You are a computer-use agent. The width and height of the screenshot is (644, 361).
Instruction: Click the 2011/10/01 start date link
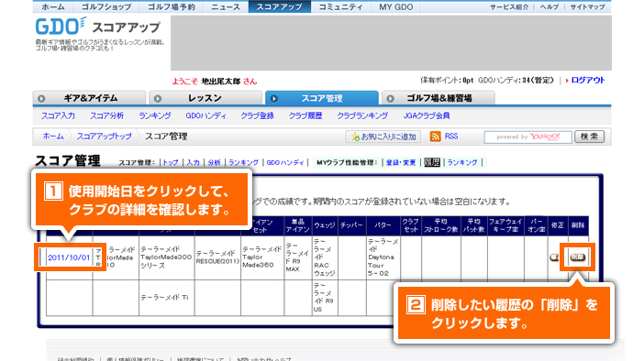click(69, 257)
